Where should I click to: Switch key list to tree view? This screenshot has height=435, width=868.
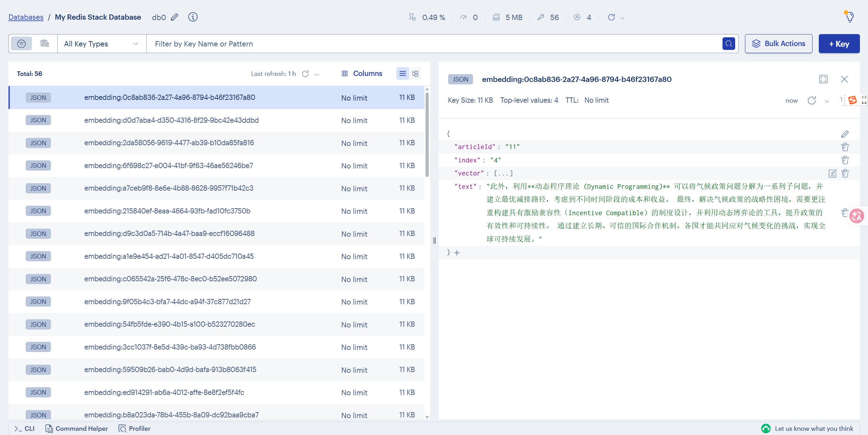point(415,73)
